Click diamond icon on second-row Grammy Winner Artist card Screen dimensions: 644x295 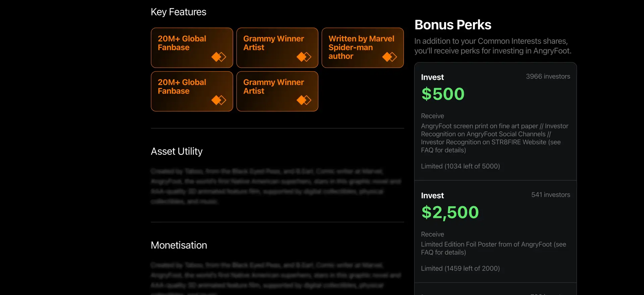pos(304,100)
